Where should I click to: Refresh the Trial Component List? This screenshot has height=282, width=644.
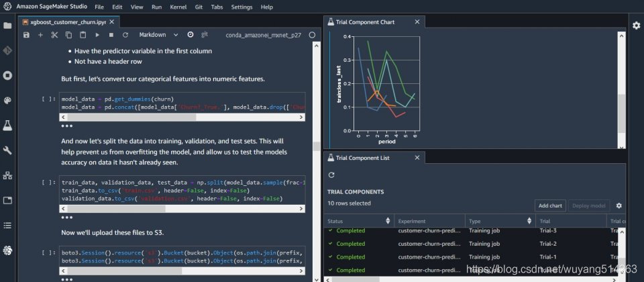[x=331, y=175]
